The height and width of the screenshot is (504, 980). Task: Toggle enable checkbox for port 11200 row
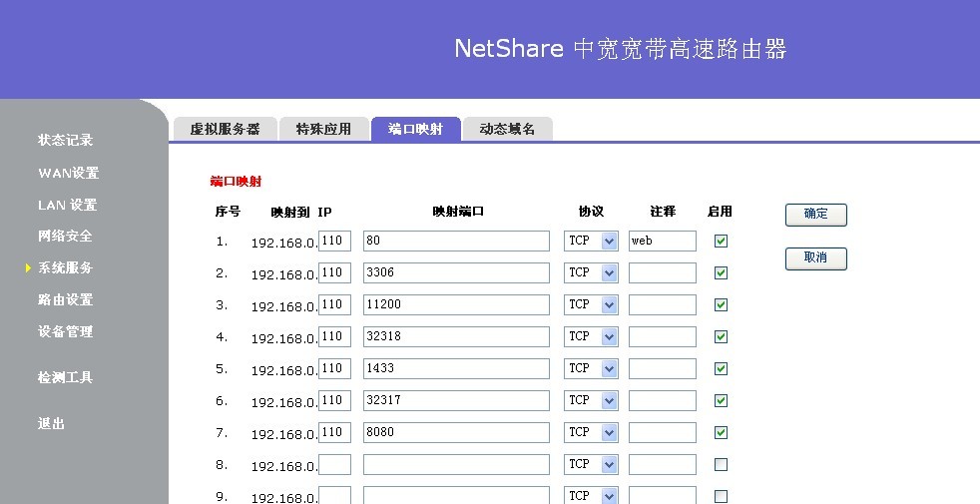721,304
